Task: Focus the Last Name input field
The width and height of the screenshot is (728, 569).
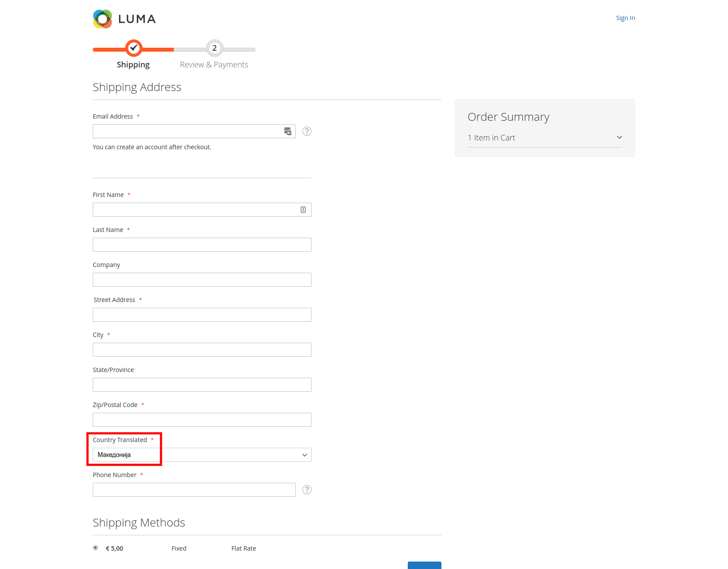Action: 202,244
